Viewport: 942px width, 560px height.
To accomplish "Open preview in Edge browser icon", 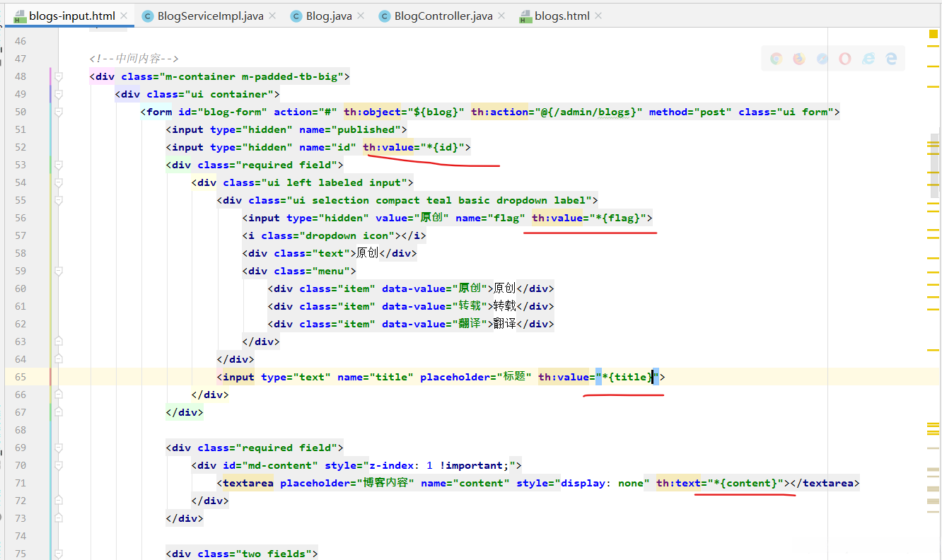I will [x=891, y=59].
